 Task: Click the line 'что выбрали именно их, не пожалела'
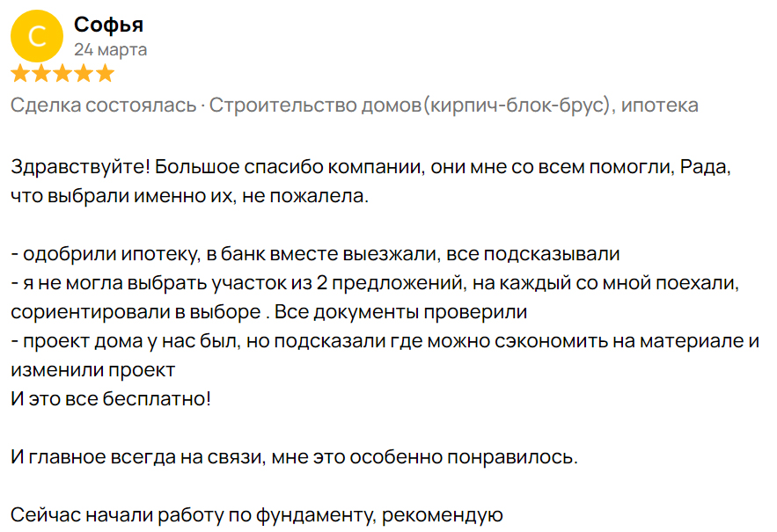[x=189, y=197]
